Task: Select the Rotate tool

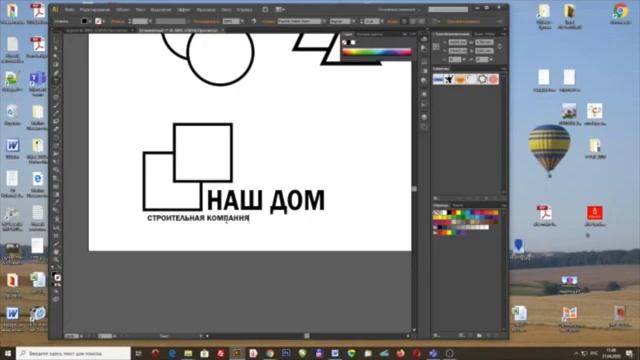Action: 56,138
